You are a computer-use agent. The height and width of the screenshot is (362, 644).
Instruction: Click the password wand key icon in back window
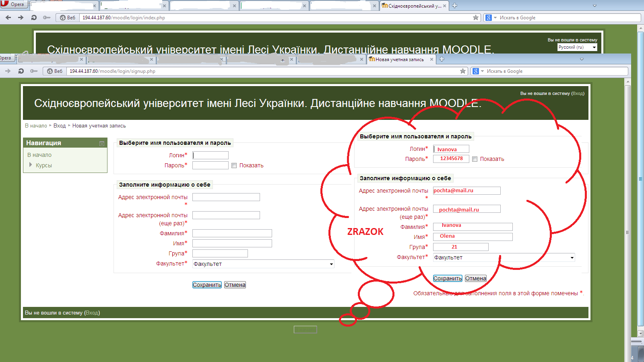tap(47, 18)
